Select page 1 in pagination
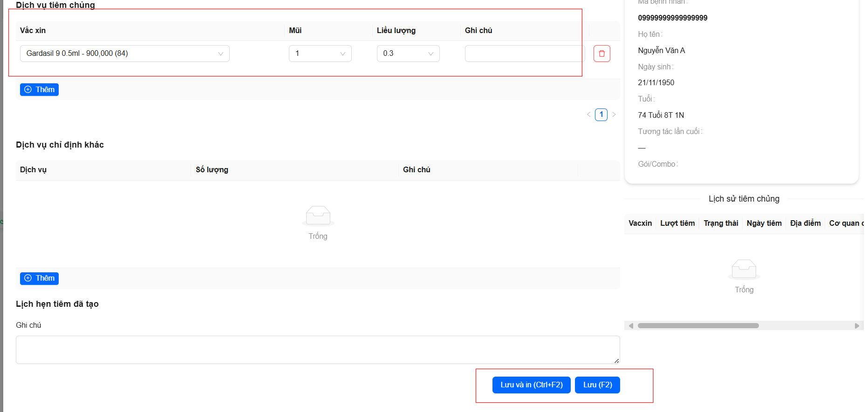Image resolution: width=868 pixels, height=412 pixels. [x=601, y=115]
